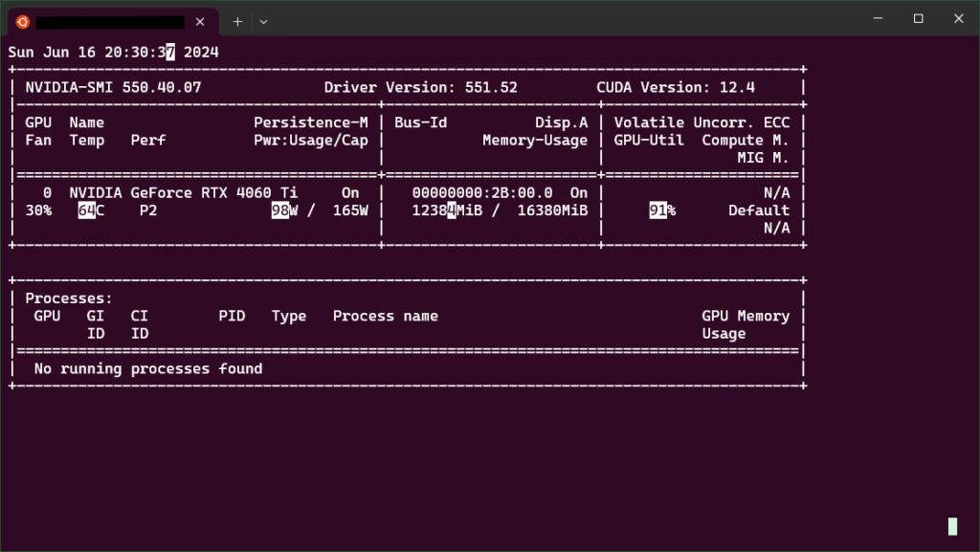Close the Ubuntu terminal tab
The height and width of the screenshot is (552, 980).
[200, 22]
